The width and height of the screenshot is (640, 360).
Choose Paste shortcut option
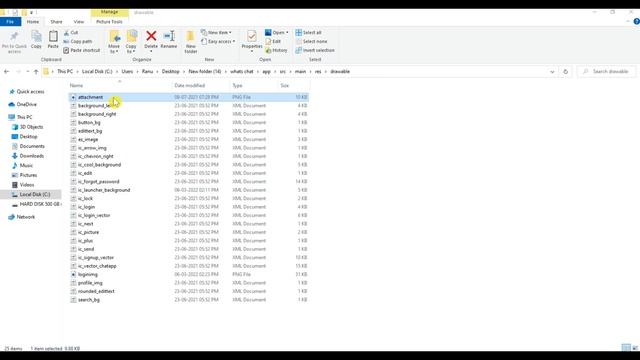82,50
